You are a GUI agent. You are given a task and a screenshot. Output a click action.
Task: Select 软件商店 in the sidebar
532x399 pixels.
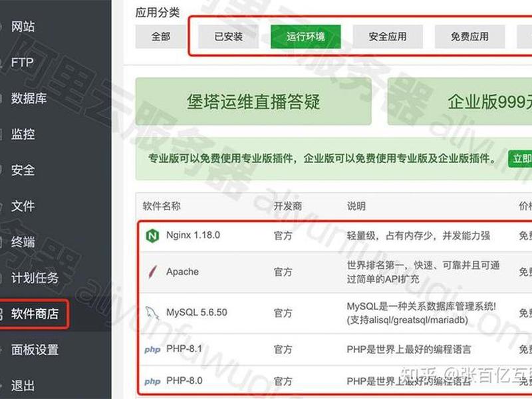(x=35, y=314)
